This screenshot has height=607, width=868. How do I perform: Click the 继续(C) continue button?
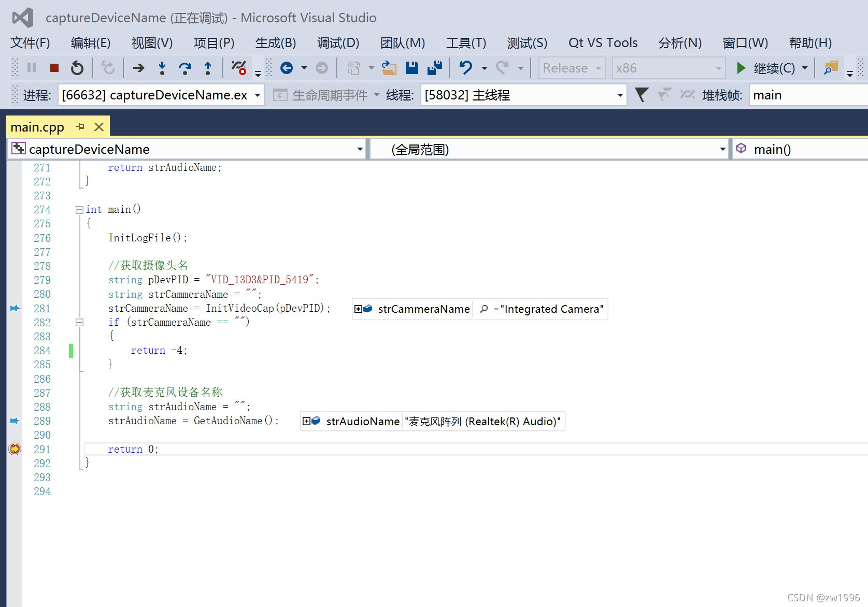point(765,68)
